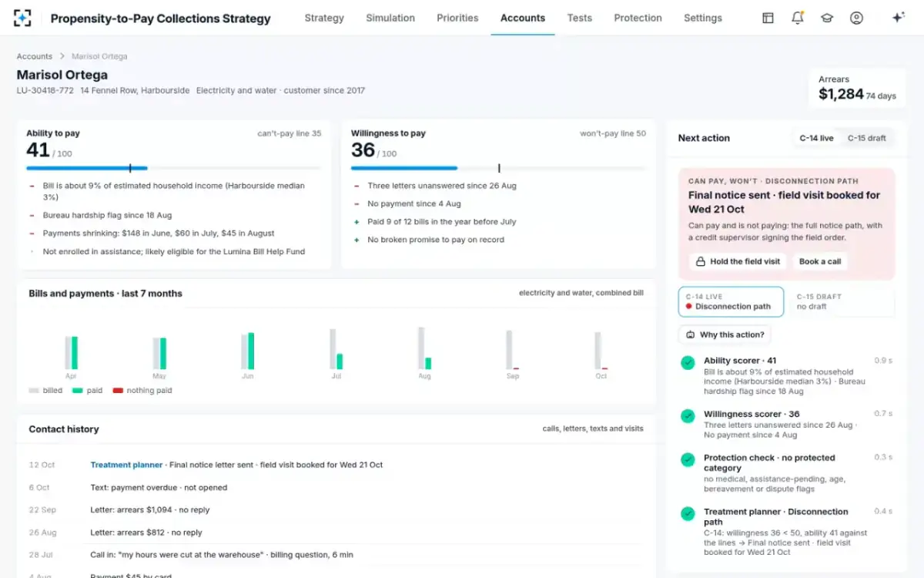Go to the Simulation tab
This screenshot has height=578, width=924.
pos(390,18)
